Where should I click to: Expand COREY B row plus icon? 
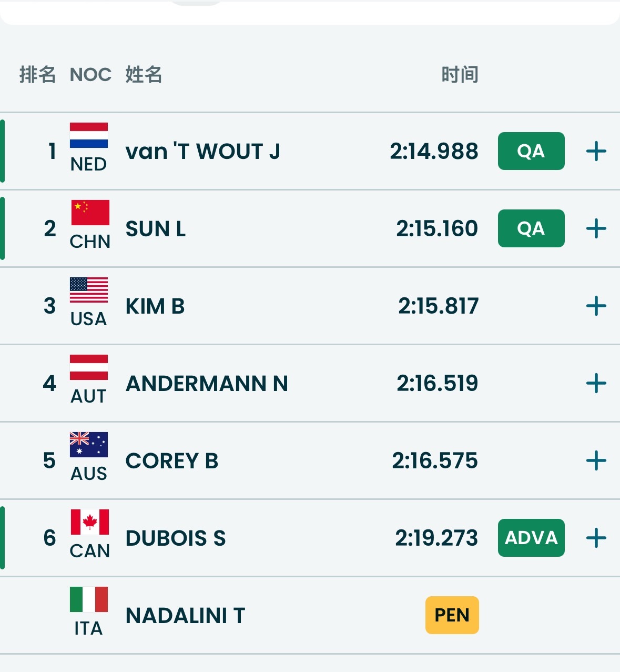tap(596, 461)
